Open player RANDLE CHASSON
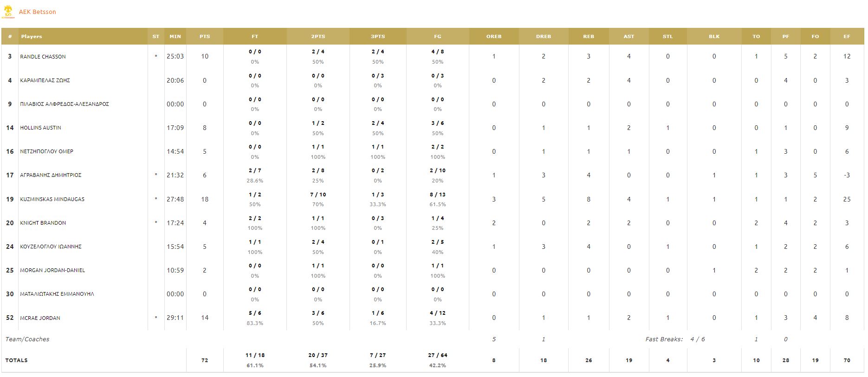This screenshot has width=868, height=377. tap(43, 57)
